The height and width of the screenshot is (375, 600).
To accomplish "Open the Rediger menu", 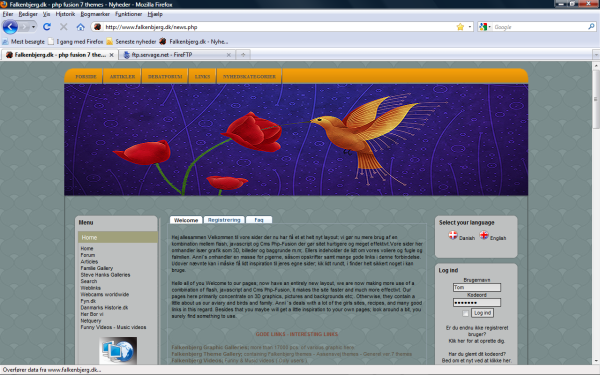I will pyautogui.click(x=28, y=14).
